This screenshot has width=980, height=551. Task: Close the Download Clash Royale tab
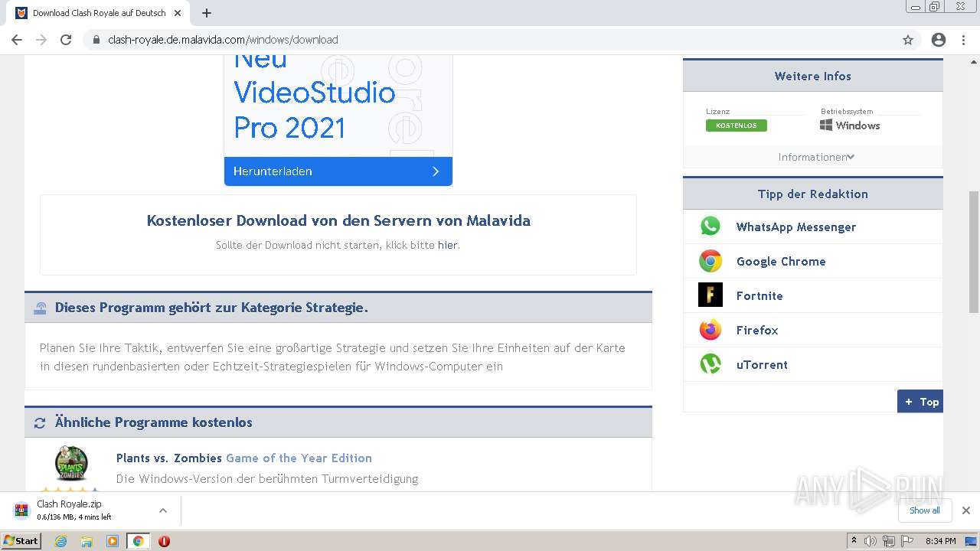178,13
